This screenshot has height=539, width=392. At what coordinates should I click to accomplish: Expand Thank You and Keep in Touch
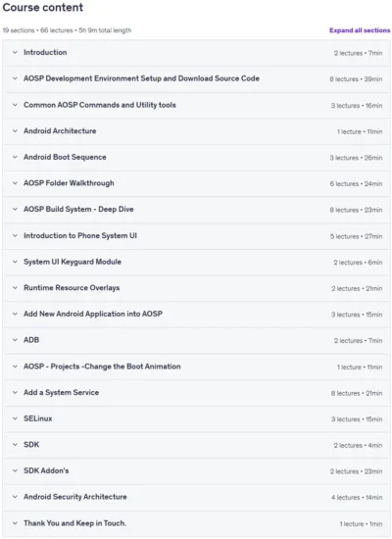196,523
